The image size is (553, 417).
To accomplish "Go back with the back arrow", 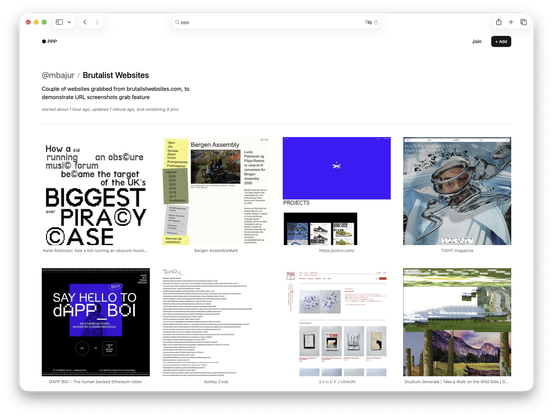I will click(x=85, y=22).
